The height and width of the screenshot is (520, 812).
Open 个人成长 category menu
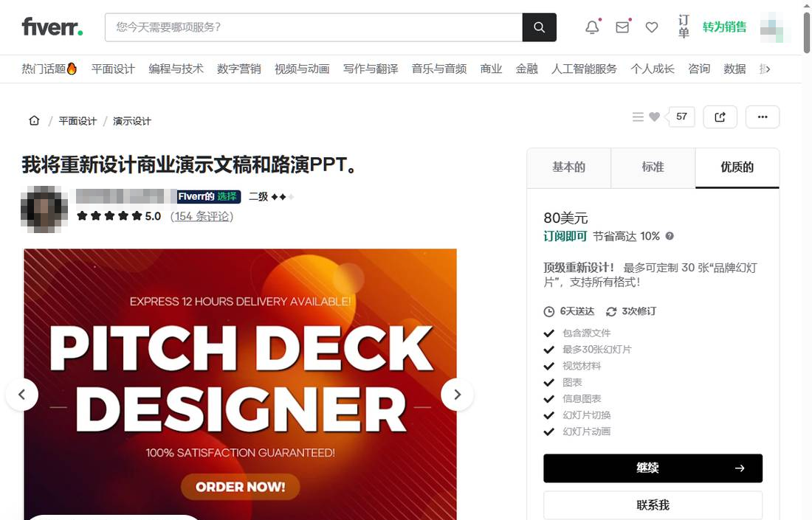pyautogui.click(x=653, y=69)
